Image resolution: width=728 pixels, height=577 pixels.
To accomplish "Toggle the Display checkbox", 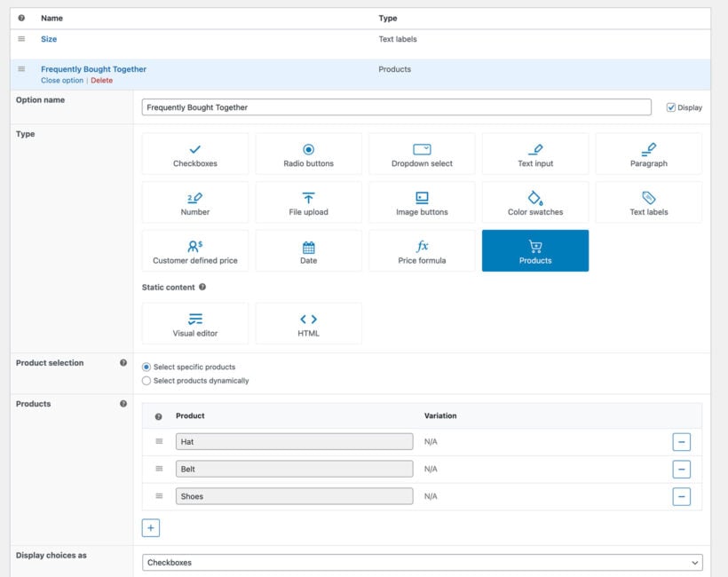I will (x=671, y=107).
